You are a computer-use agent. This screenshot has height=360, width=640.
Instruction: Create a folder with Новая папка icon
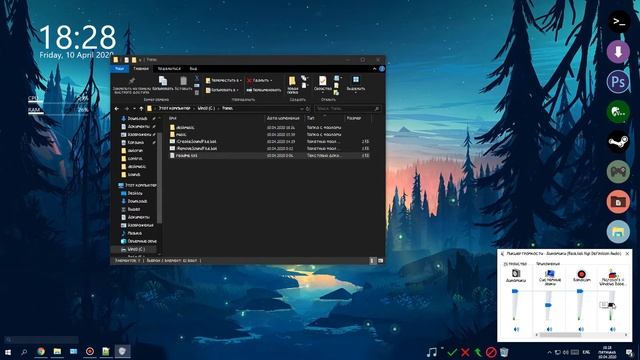[x=292, y=81]
